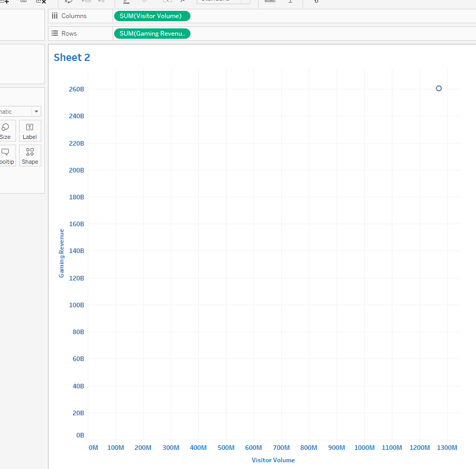Click the 120B tick label
The height and width of the screenshot is (469, 476).
[x=76, y=278]
